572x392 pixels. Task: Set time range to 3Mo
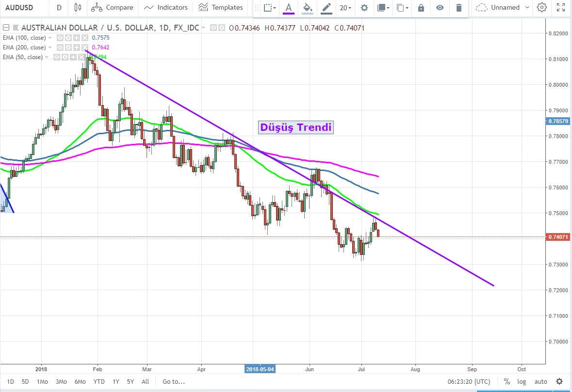coord(61,381)
